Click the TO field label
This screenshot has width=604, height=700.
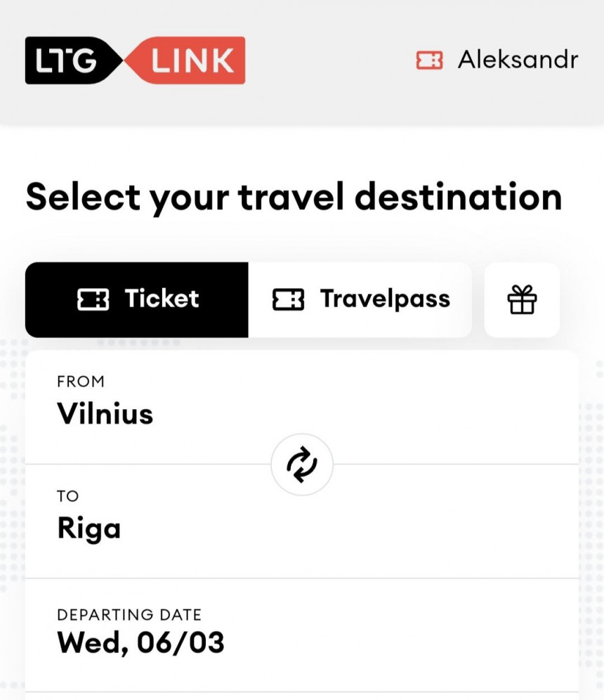tap(68, 496)
